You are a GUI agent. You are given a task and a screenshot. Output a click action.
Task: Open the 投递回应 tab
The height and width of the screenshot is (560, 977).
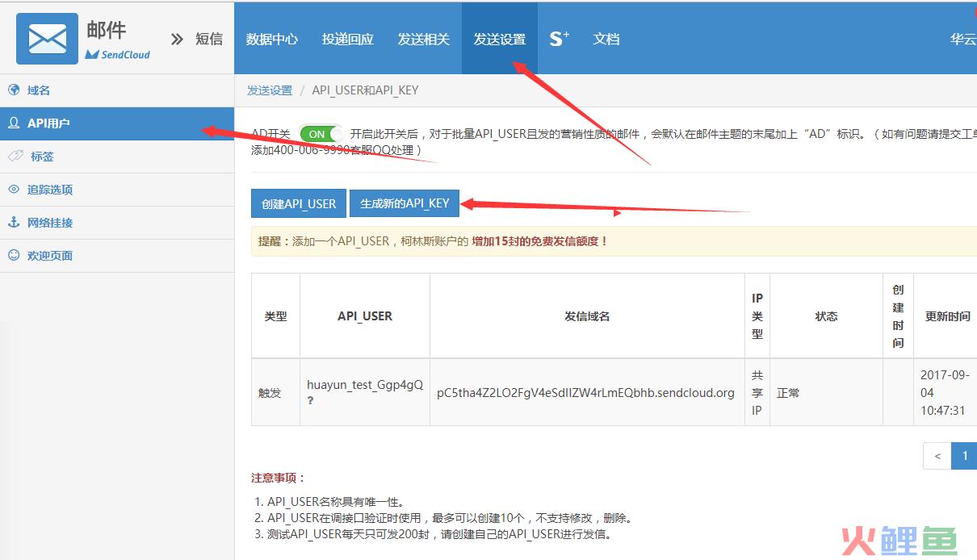[x=348, y=39]
